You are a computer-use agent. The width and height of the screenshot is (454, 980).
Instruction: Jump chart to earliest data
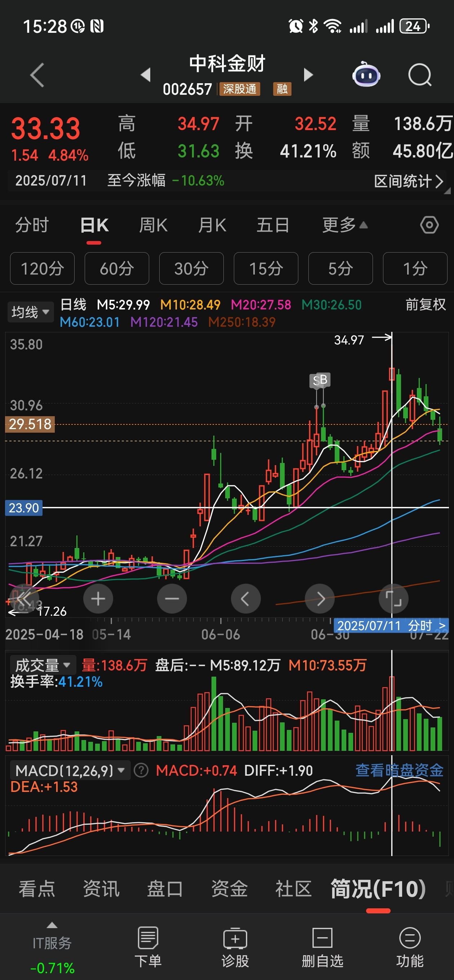tap(25, 599)
